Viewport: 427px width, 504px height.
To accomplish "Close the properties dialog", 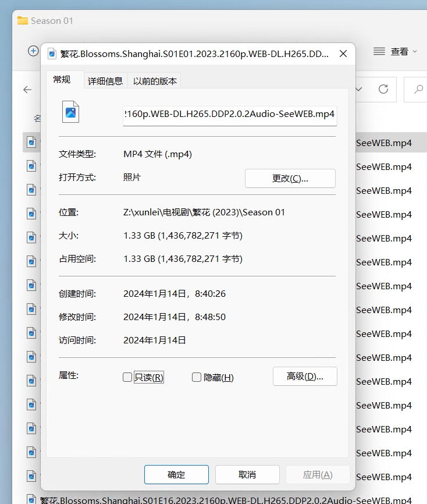I will point(343,54).
